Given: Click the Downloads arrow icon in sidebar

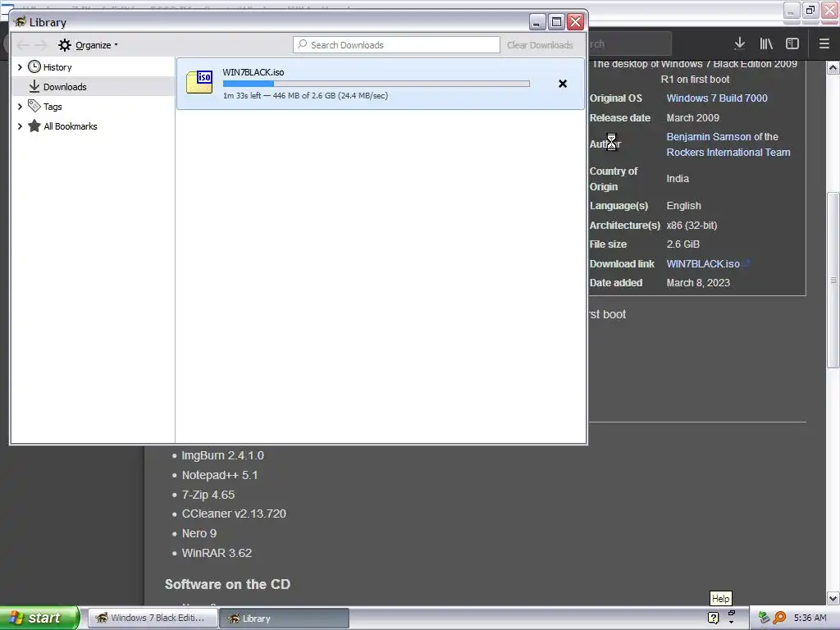Looking at the screenshot, I should 34,86.
